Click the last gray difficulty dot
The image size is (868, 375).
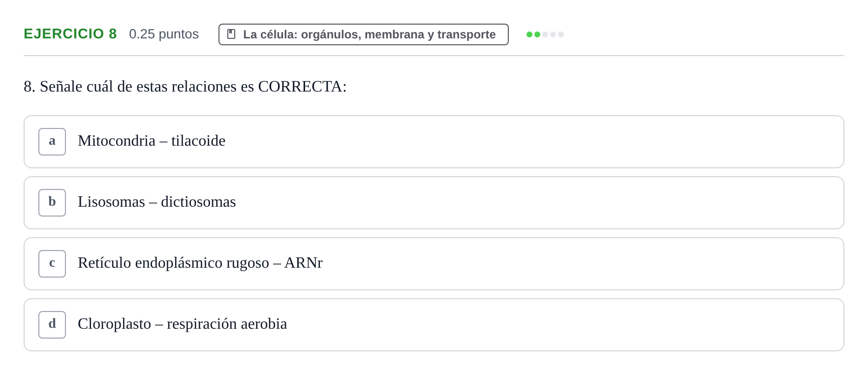tap(561, 34)
